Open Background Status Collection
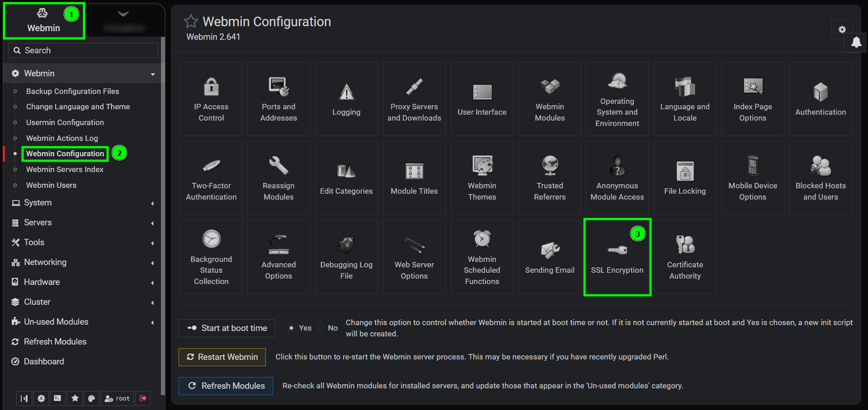 click(211, 257)
